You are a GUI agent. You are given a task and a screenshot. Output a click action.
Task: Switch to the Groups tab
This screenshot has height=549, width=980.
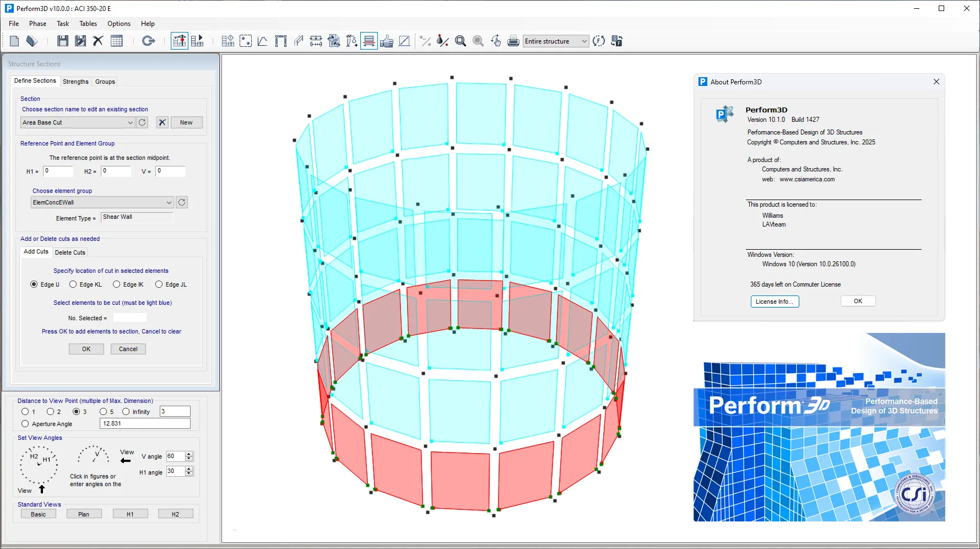coord(105,82)
